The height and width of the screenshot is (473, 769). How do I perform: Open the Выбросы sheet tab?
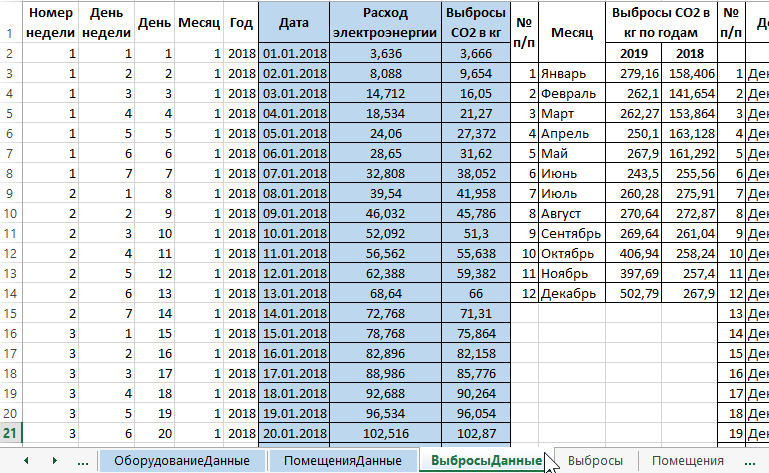[x=595, y=460]
